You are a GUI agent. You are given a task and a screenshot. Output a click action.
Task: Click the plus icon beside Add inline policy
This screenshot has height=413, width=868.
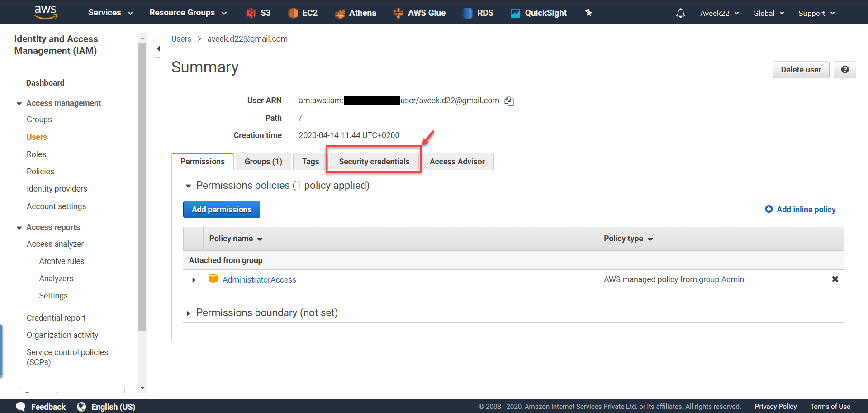pos(768,209)
